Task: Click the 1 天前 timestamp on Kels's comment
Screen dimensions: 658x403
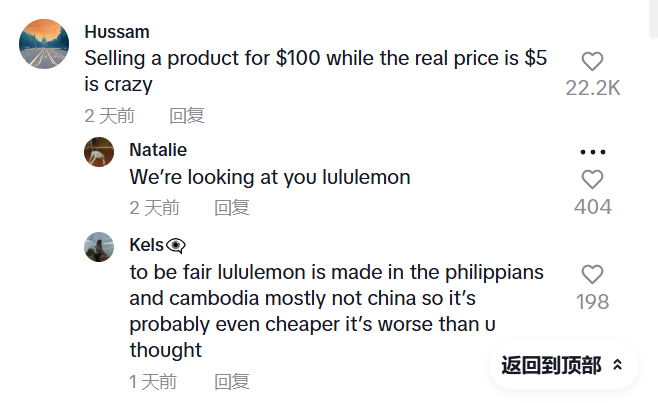Action: click(x=153, y=381)
